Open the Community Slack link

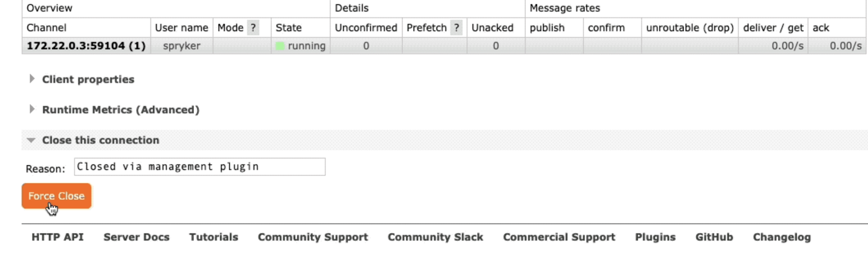pos(435,237)
